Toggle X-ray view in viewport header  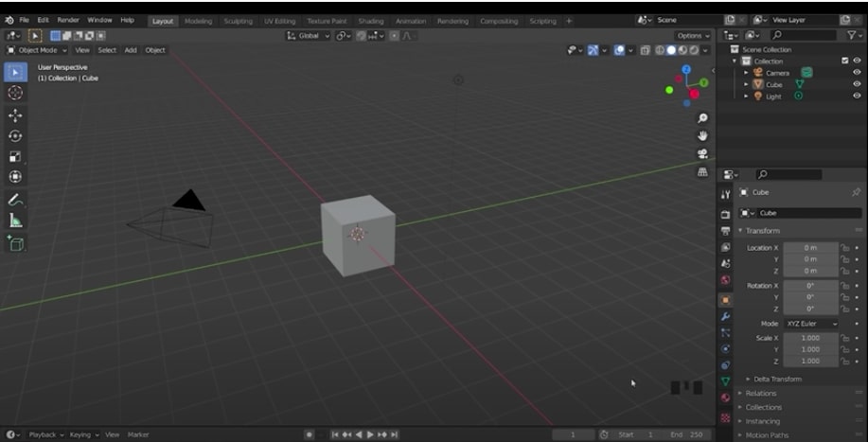(645, 50)
